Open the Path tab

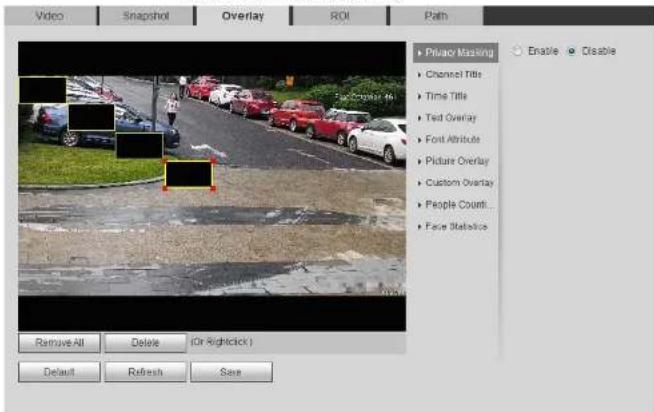tap(436, 16)
